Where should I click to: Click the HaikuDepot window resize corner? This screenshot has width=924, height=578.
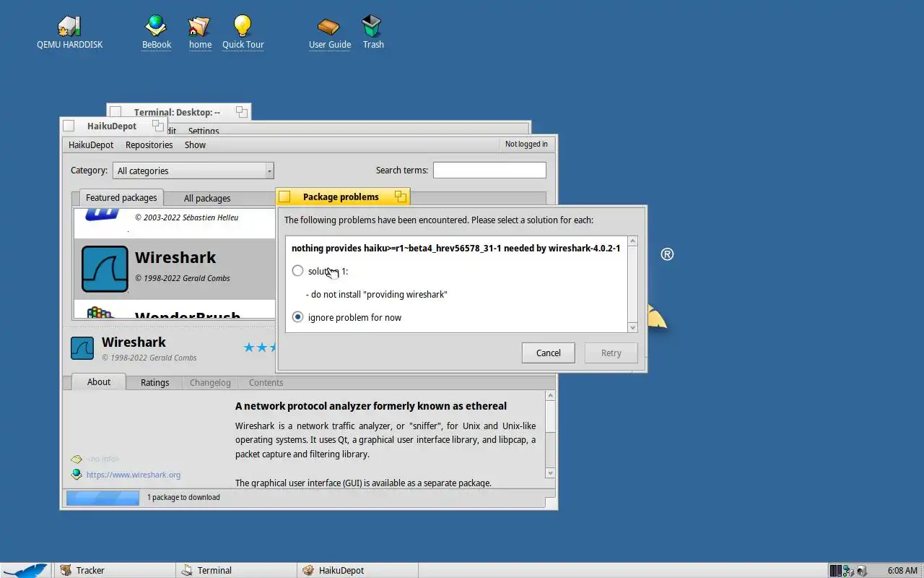pyautogui.click(x=550, y=503)
